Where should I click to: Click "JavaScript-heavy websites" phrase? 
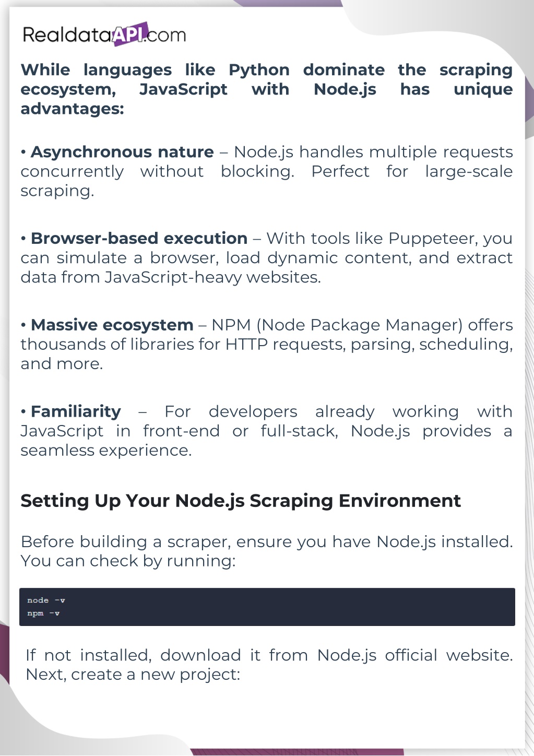(212, 277)
